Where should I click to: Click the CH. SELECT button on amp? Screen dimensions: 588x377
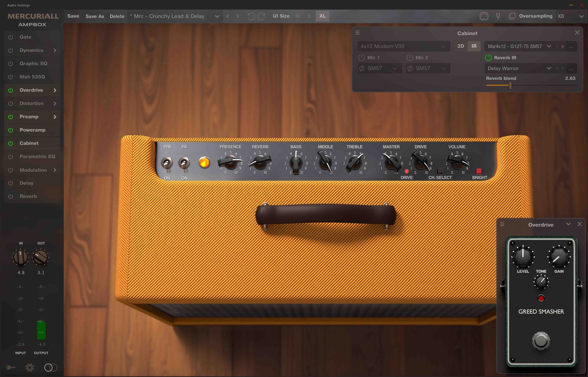click(440, 171)
